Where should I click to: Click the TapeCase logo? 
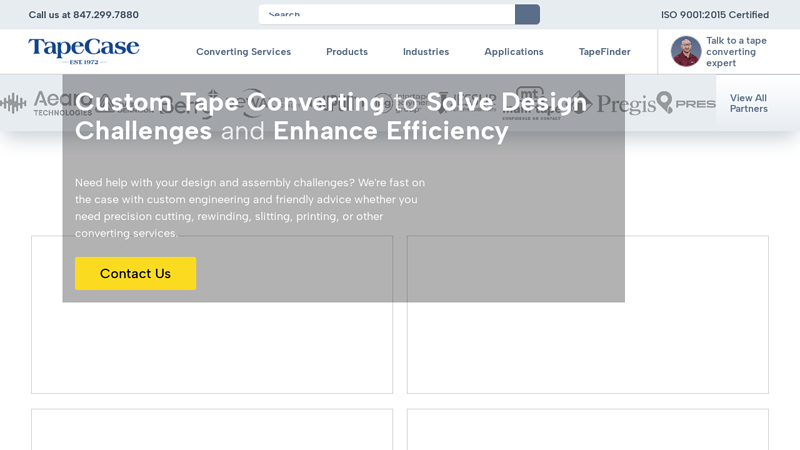click(84, 51)
